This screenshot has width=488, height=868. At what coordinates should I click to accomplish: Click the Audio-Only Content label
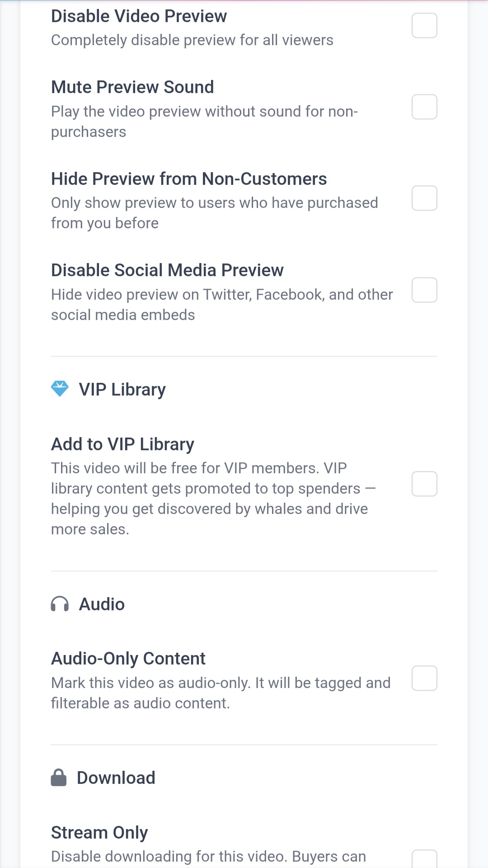pos(128,659)
